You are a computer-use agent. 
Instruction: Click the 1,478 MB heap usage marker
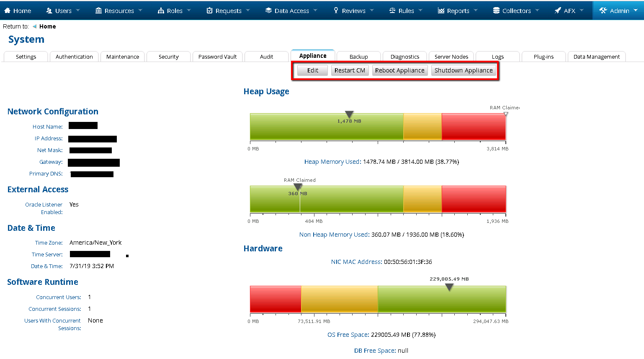pyautogui.click(x=349, y=114)
